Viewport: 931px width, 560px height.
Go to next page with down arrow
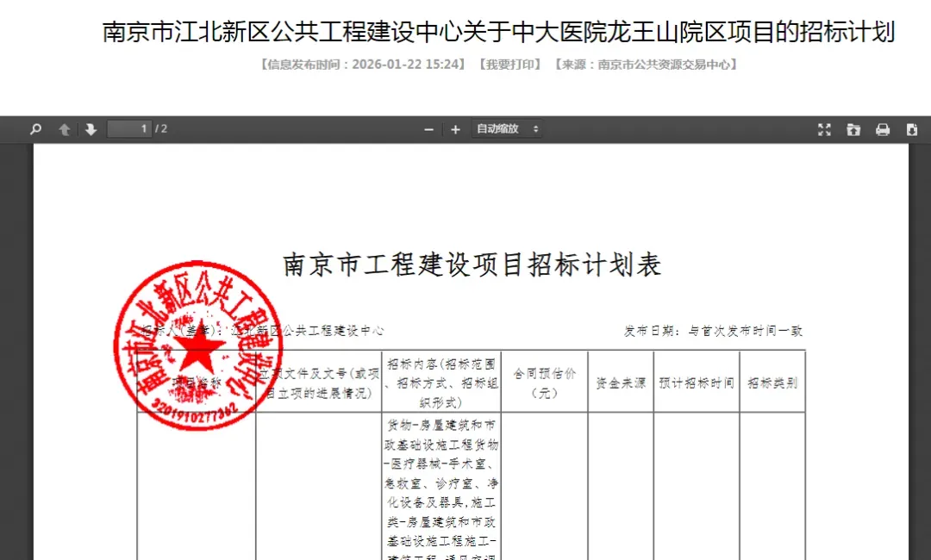coord(91,129)
